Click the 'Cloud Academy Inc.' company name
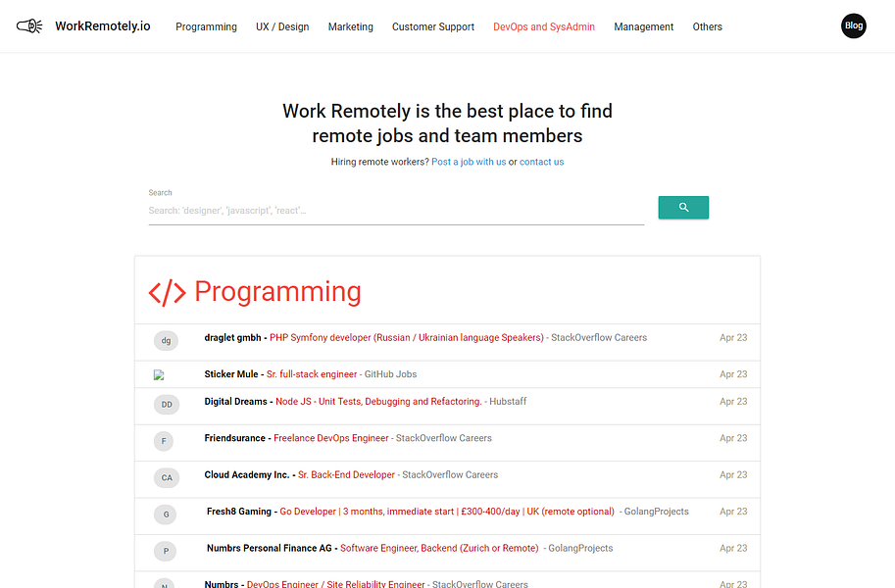Screen dimensions: 895x588 [247, 474]
